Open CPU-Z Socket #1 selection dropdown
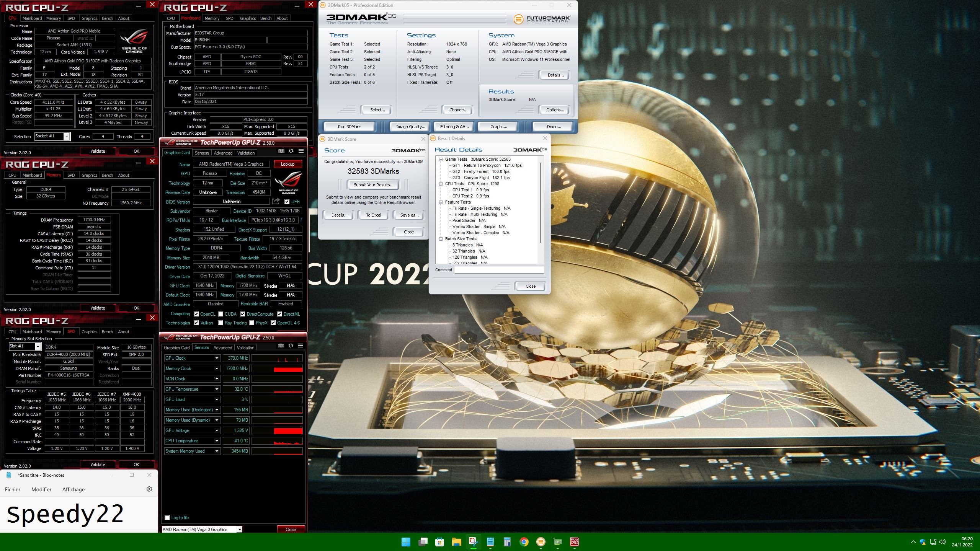Image resolution: width=980 pixels, height=551 pixels. (67, 136)
